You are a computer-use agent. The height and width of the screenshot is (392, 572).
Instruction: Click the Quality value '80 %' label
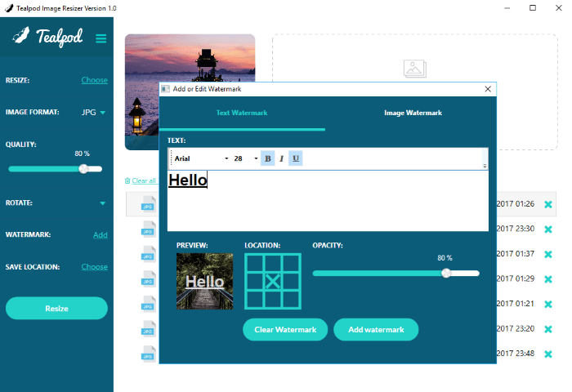point(82,154)
